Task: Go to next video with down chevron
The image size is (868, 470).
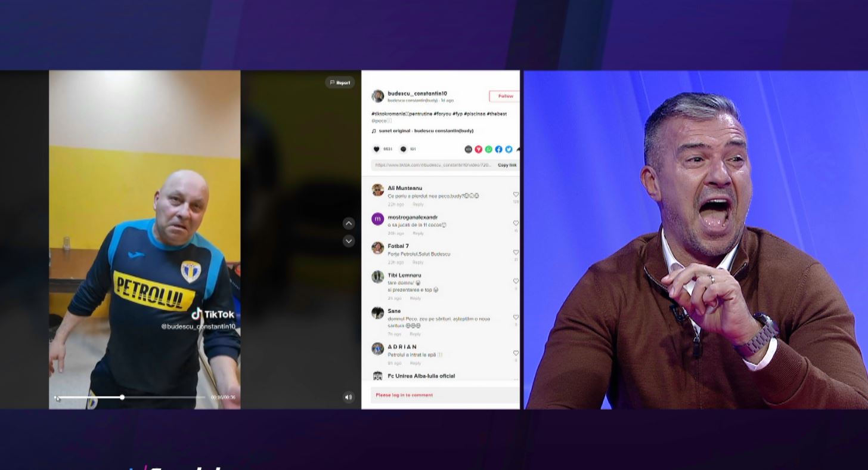Action: point(349,241)
